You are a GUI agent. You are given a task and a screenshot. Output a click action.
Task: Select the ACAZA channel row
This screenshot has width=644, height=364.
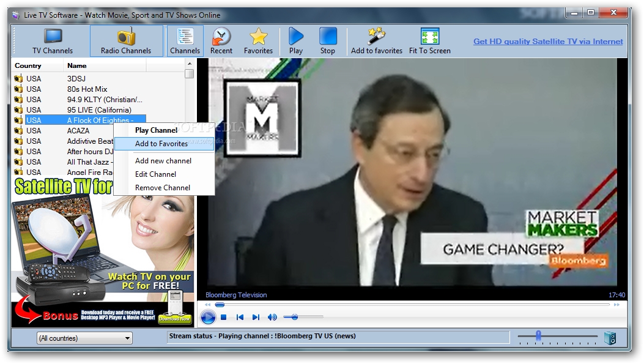click(x=64, y=131)
